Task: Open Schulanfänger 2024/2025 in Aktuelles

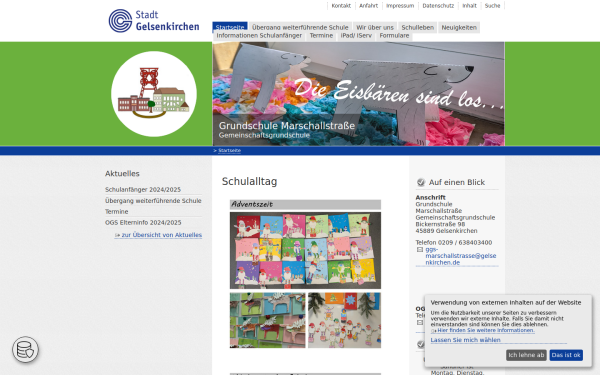Action: coord(143,189)
